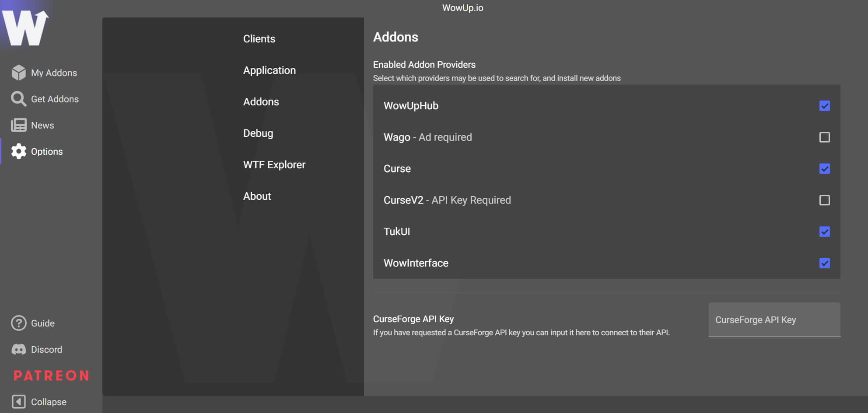
Task: Go to the WTF Explorer tab
Action: [274, 165]
